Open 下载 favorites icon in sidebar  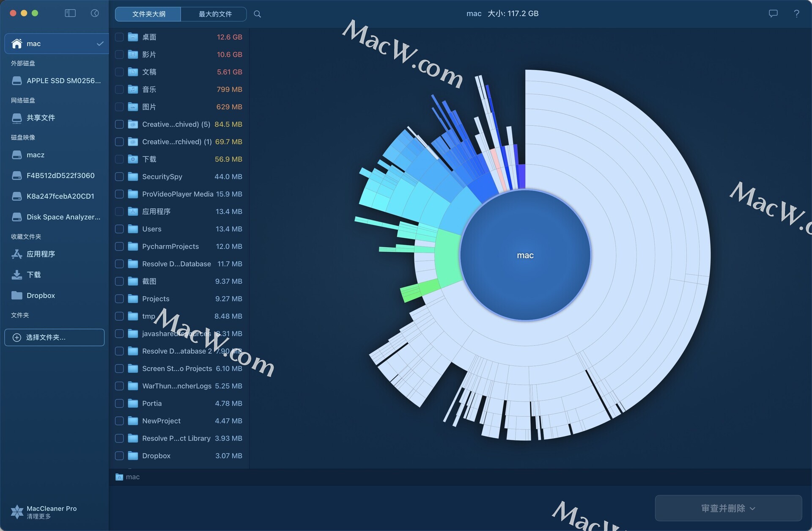pyautogui.click(x=17, y=275)
